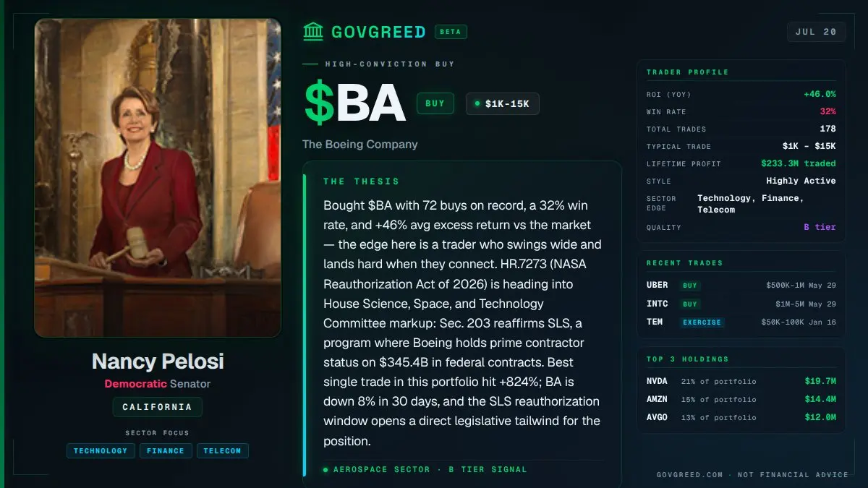868x488 pixels.
Task: Click the SECTOR FOCUS label
Action: coord(157,433)
